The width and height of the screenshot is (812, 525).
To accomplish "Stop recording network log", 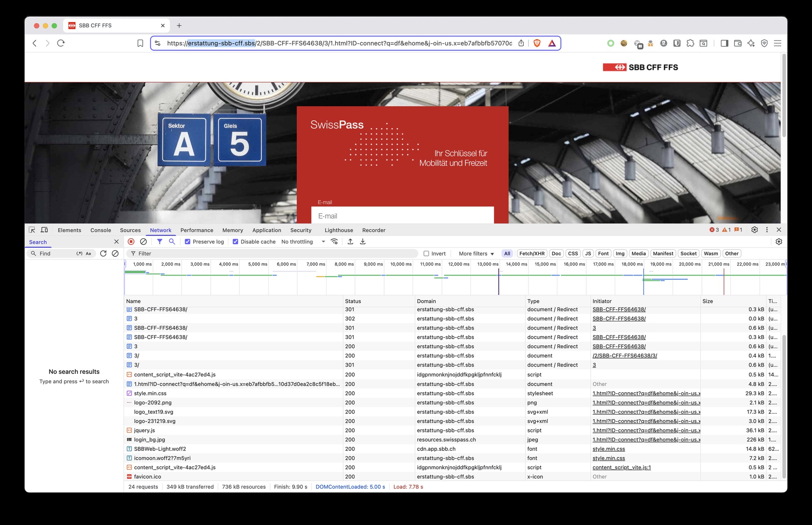I will (131, 242).
